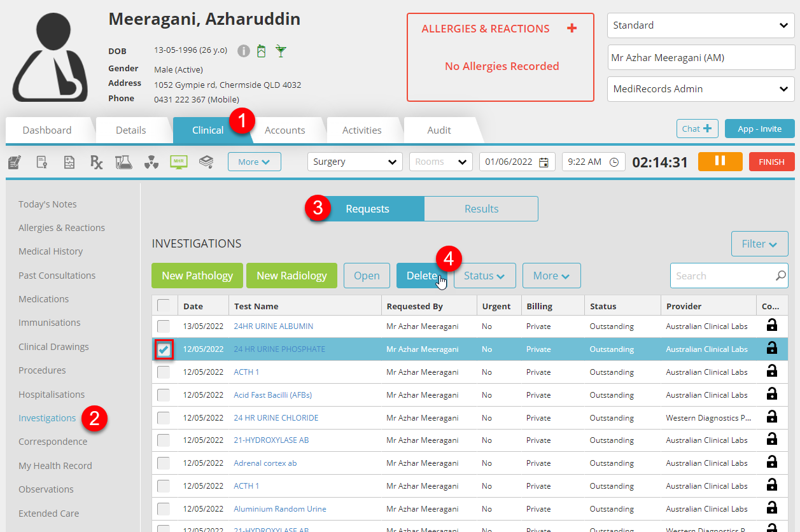
Task: Open Correspondence in the sidebar
Action: point(53,442)
